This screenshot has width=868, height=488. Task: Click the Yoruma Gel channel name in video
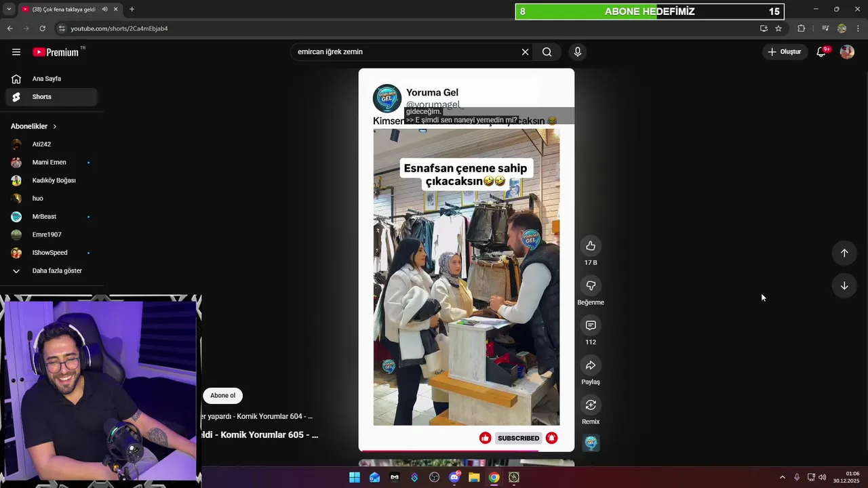pyautogui.click(x=432, y=93)
